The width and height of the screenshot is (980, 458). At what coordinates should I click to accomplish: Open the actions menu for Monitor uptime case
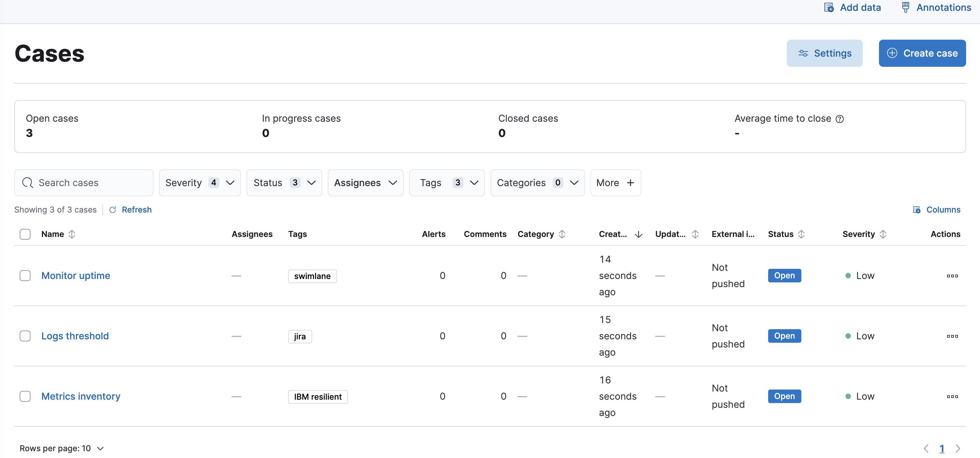click(952, 275)
